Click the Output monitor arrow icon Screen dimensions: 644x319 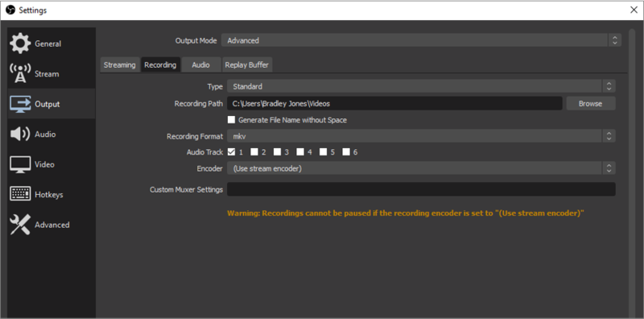click(x=20, y=104)
